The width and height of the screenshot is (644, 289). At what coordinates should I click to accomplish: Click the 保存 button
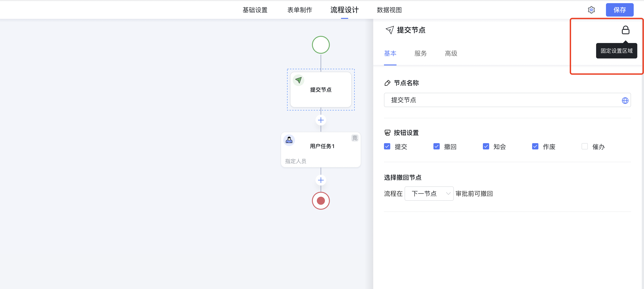[x=620, y=10]
